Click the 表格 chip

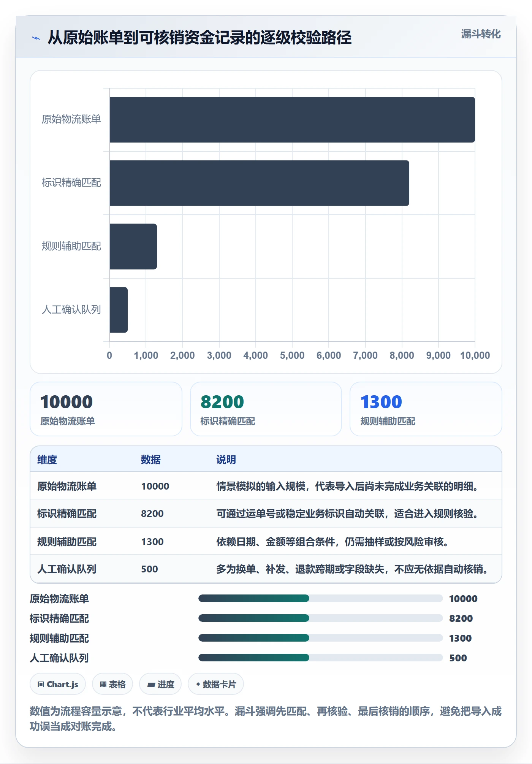[x=112, y=684]
